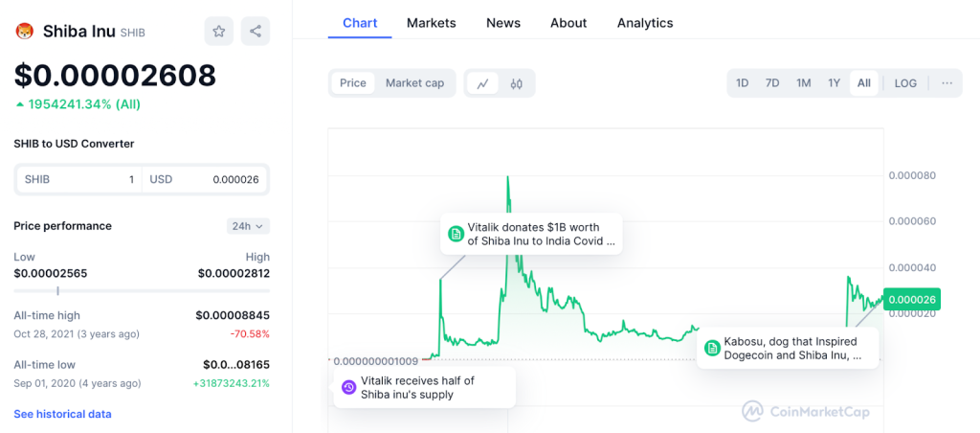Screen dimensions: 980x433
Task: Open Kabosu dog news annotation
Action: tap(788, 349)
